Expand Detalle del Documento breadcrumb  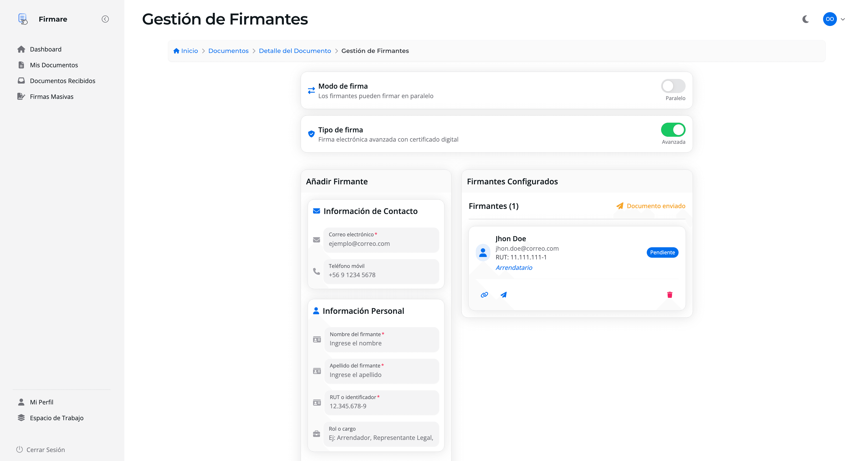coord(295,51)
